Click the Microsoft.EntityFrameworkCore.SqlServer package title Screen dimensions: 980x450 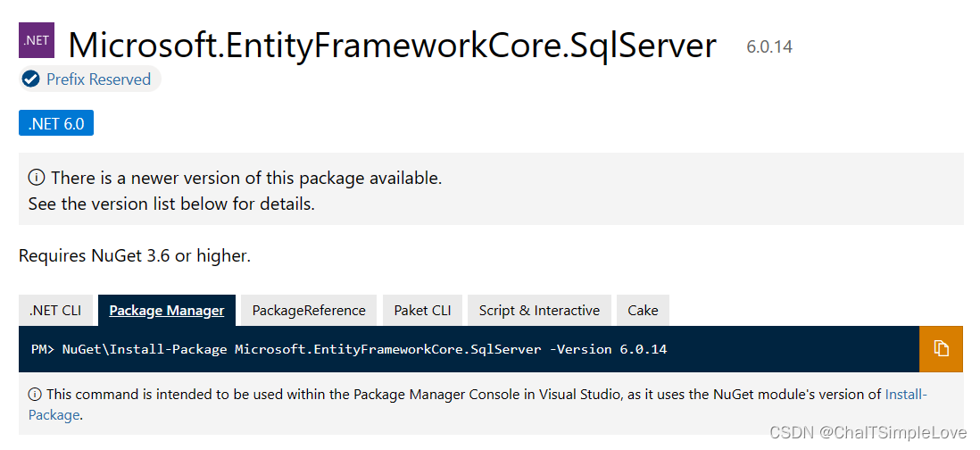coord(392,45)
